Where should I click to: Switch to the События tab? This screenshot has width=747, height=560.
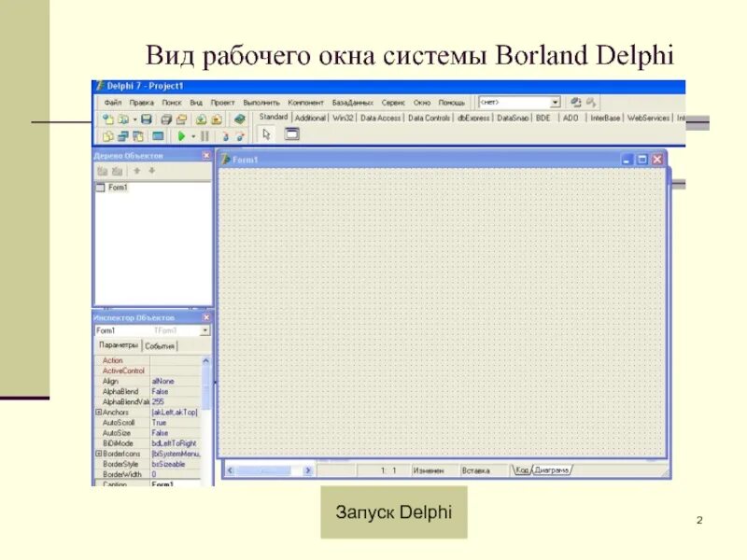pyautogui.click(x=160, y=346)
